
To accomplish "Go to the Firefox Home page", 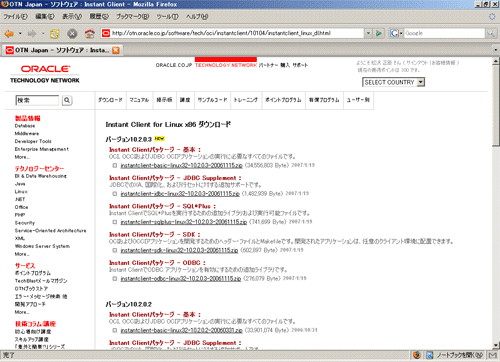I will (90, 33).
